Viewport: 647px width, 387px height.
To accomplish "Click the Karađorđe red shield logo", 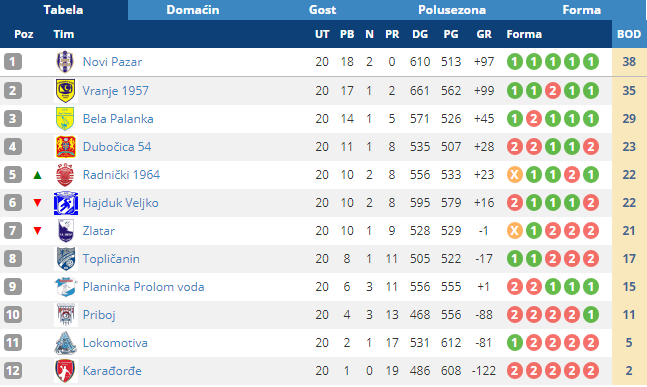I will tap(65, 371).
